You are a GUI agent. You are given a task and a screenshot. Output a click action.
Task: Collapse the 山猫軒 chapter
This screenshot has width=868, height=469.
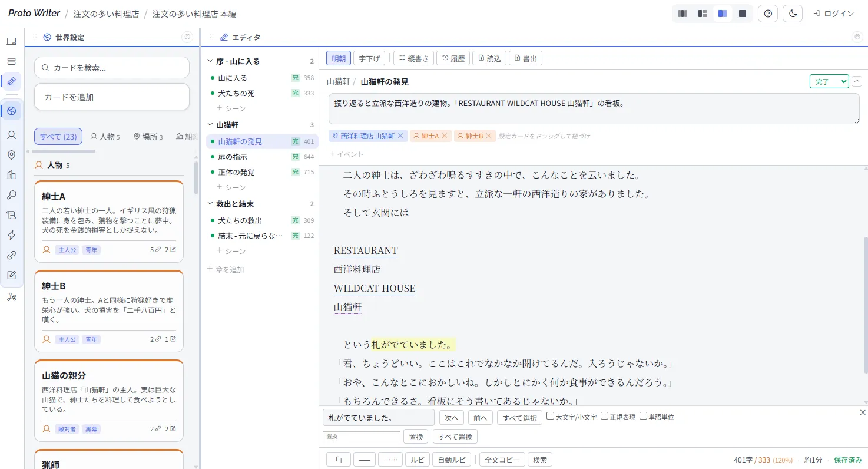[x=209, y=124]
